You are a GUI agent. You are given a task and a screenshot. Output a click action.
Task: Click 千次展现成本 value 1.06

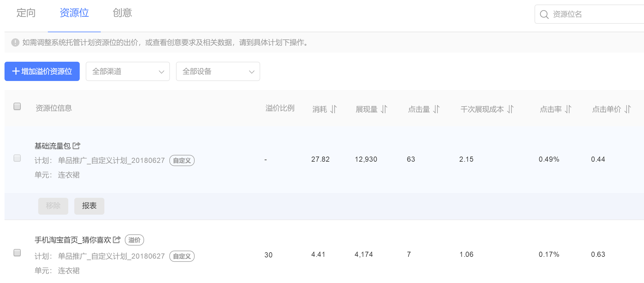[x=466, y=254]
